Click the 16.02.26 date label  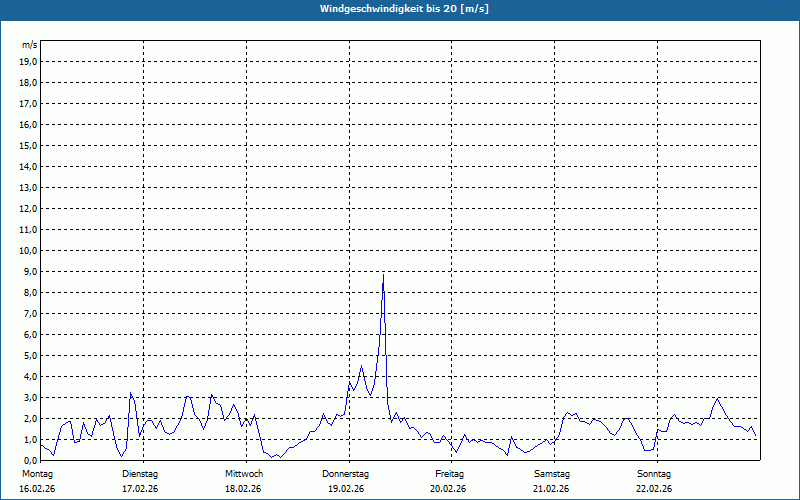[x=37, y=488]
